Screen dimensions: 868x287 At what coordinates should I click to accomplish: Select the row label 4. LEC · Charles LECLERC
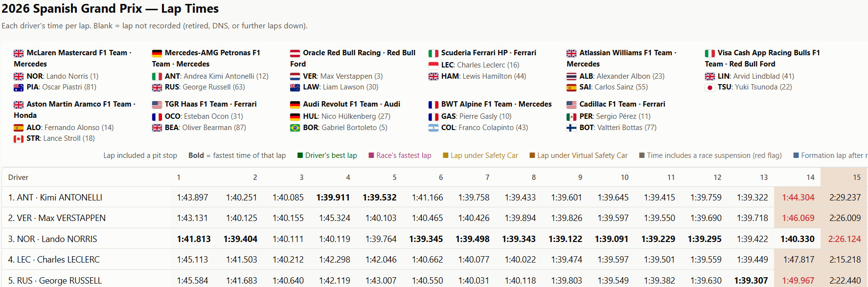pyautogui.click(x=54, y=260)
